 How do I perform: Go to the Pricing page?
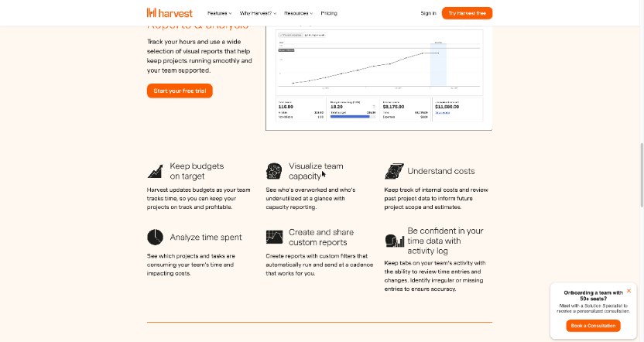pos(329,13)
